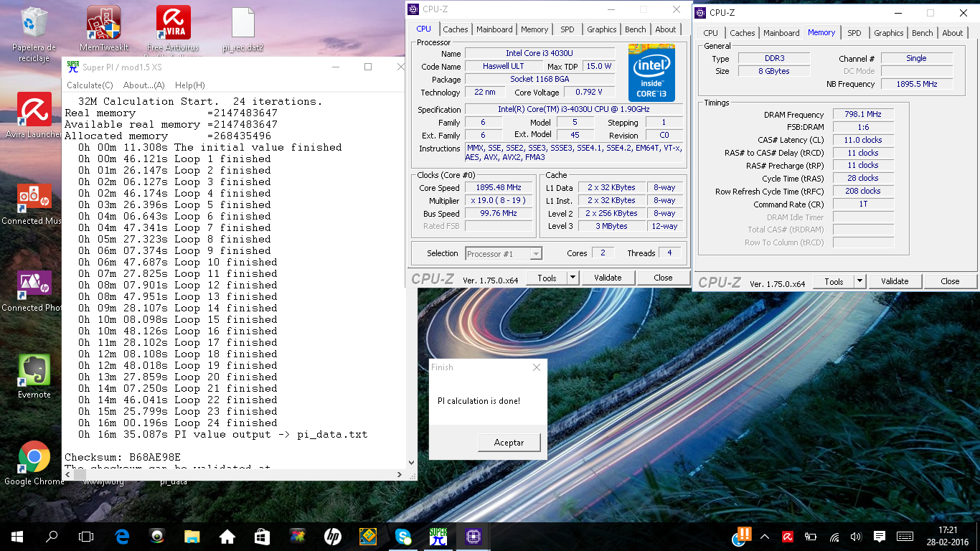Launch Microsoft Edge from the taskbar

122,536
